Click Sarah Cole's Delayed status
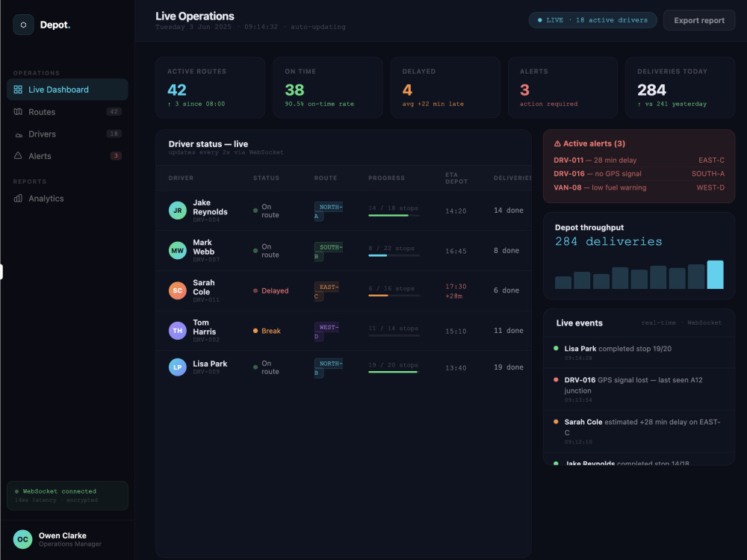This screenshot has width=747, height=560. point(270,290)
